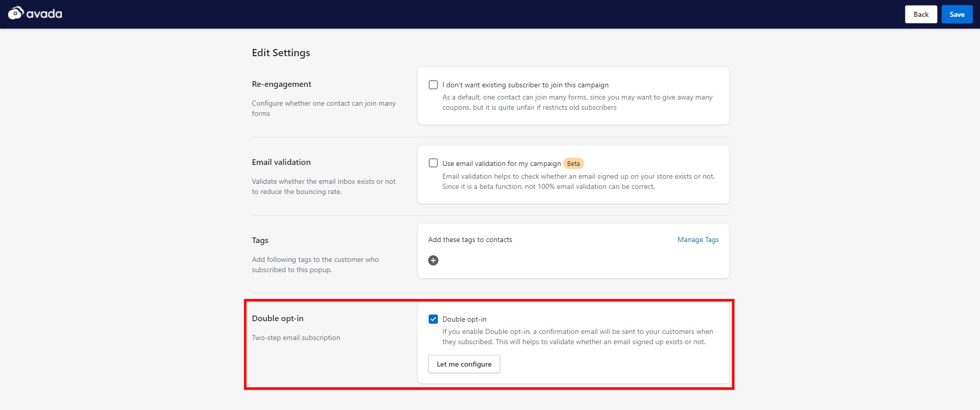
Task: Enable the don't want existing subscriber checkbox
Action: [433, 85]
